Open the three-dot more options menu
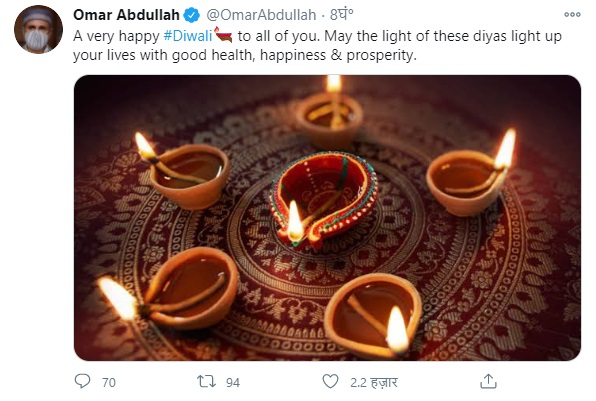Image resolution: width=596 pixels, height=401 pixels. pos(572,14)
